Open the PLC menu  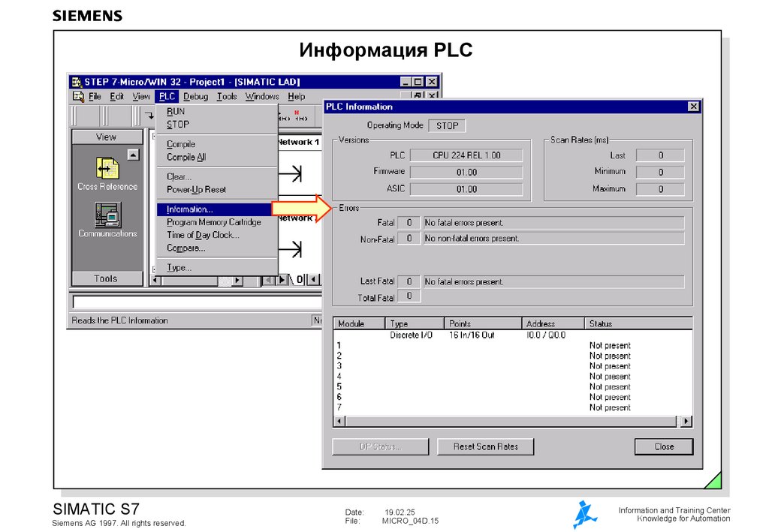[167, 97]
